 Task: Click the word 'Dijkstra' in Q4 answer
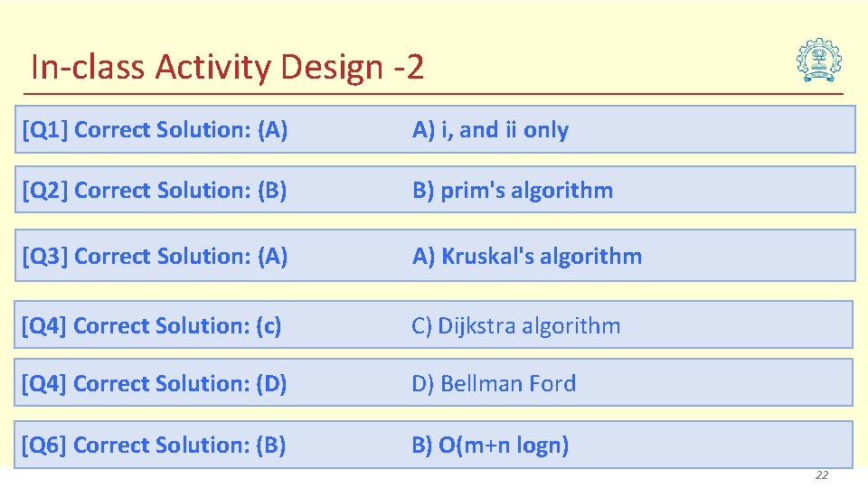(x=476, y=326)
